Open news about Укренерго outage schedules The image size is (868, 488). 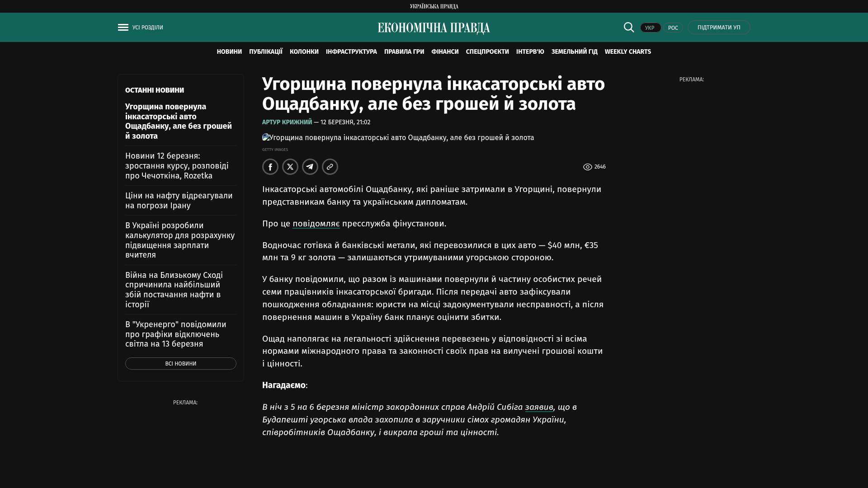click(176, 334)
